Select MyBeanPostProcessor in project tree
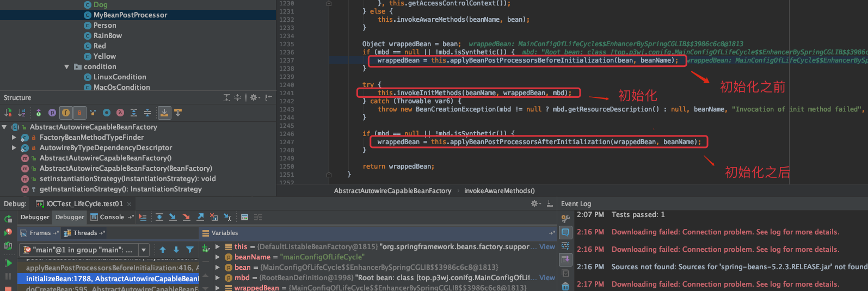Screen dimensions: 868x291 [130, 15]
